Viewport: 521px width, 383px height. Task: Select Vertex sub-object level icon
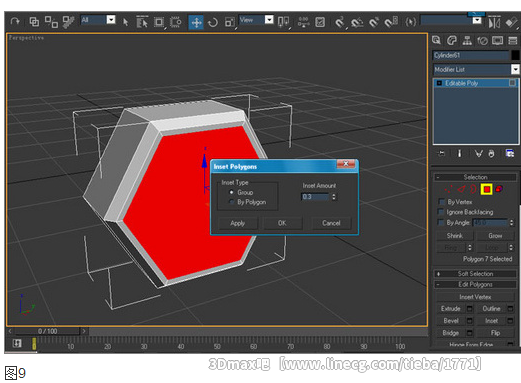pyautogui.click(x=449, y=189)
